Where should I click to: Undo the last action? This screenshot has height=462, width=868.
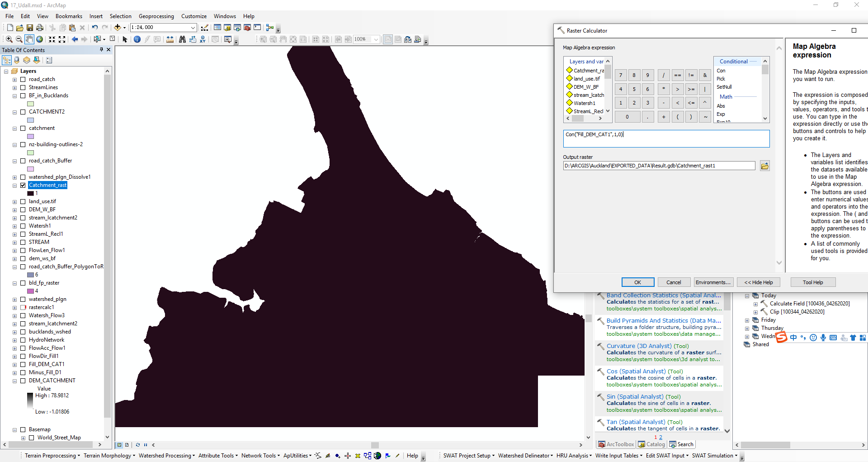pos(95,28)
